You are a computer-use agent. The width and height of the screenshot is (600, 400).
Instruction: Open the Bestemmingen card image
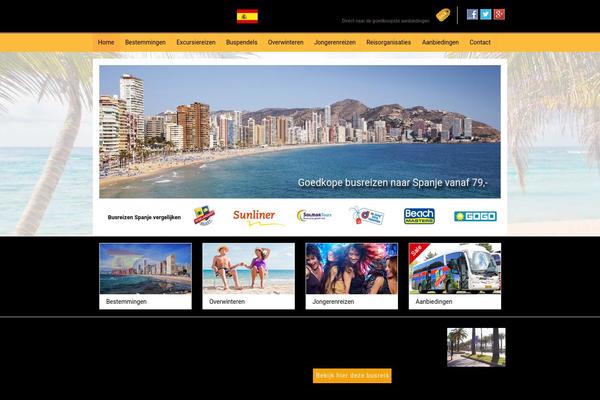pos(145,269)
